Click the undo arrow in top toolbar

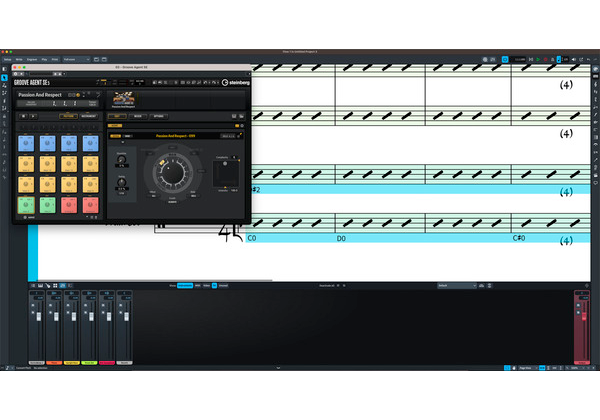click(x=589, y=59)
